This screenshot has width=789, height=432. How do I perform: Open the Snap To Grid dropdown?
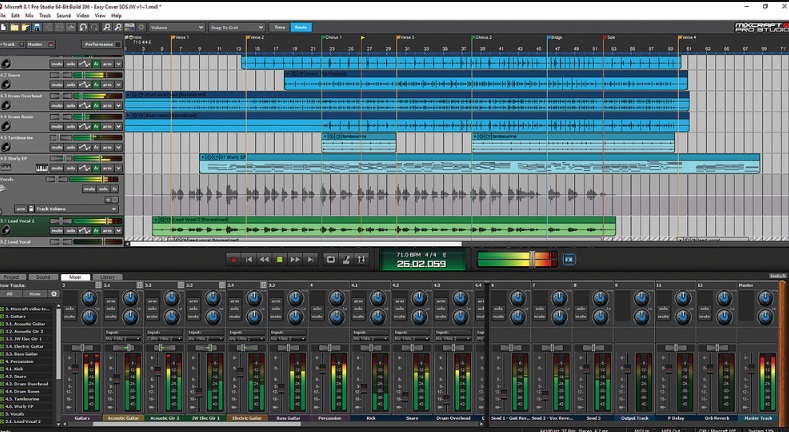[x=236, y=27]
